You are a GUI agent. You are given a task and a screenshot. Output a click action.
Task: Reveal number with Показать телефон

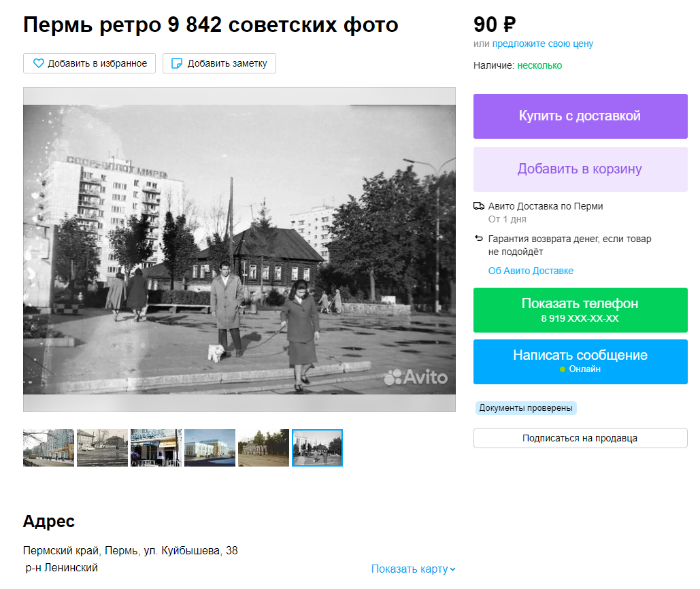(580, 310)
